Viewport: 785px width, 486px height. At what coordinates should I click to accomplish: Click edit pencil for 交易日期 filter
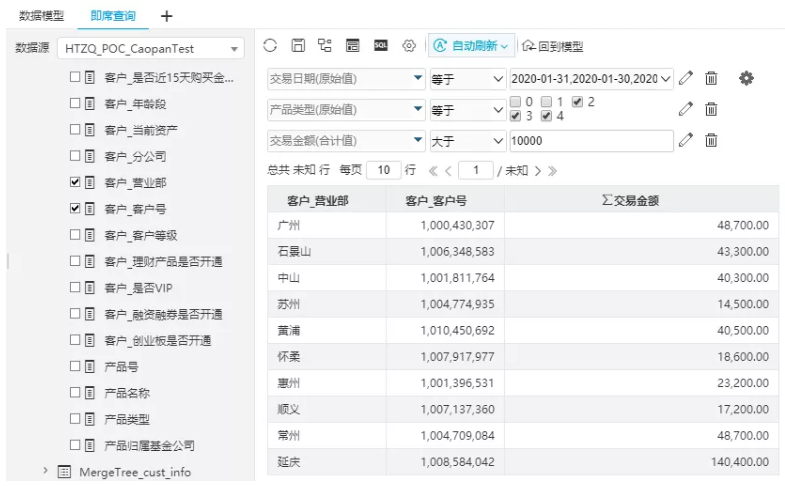coord(686,78)
